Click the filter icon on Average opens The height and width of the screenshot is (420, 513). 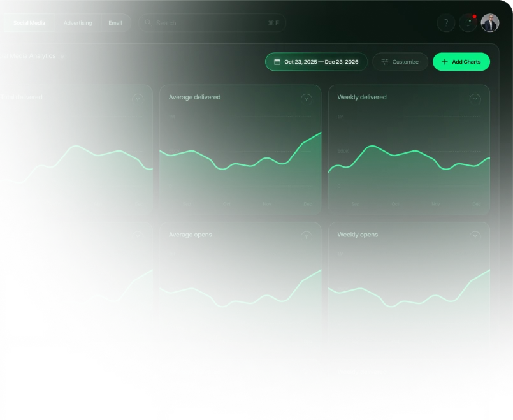[x=307, y=236]
